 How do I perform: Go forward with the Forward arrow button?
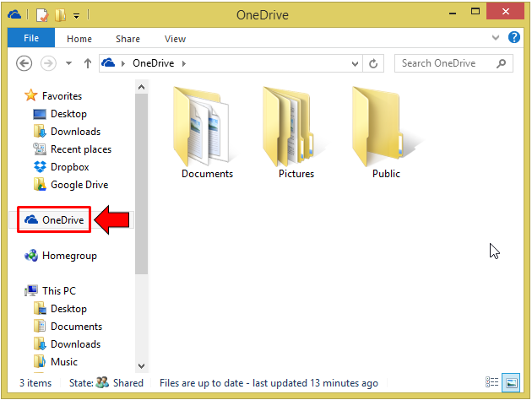pos(48,63)
